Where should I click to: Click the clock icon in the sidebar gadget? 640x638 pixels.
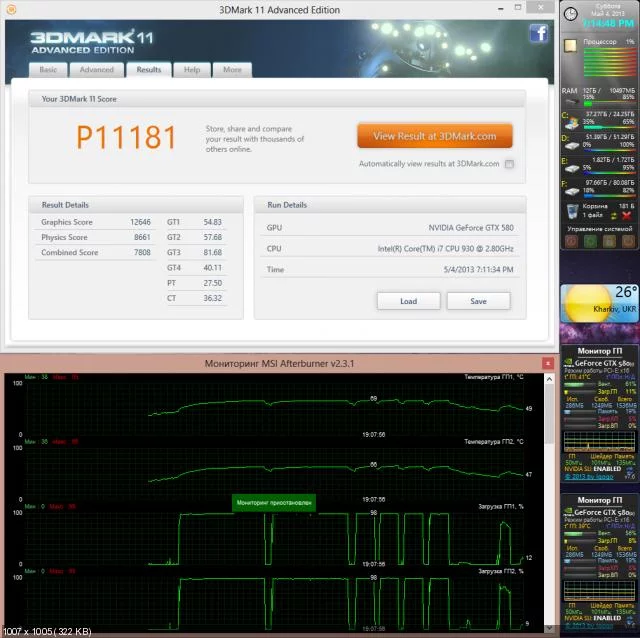tap(571, 14)
